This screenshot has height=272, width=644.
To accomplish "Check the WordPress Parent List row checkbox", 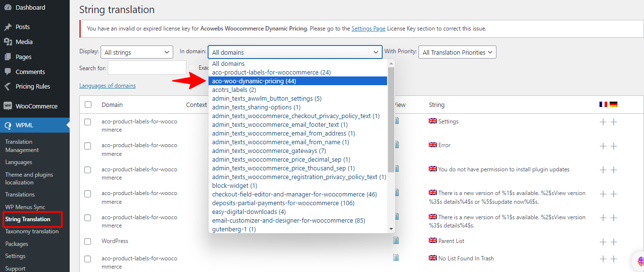I will pyautogui.click(x=88, y=242).
